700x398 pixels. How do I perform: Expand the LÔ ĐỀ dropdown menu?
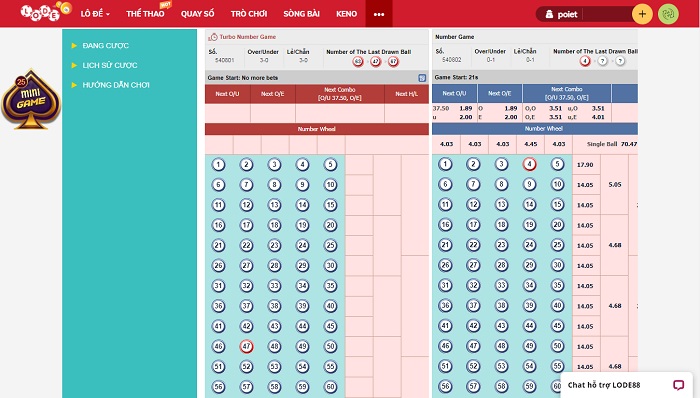tap(95, 14)
